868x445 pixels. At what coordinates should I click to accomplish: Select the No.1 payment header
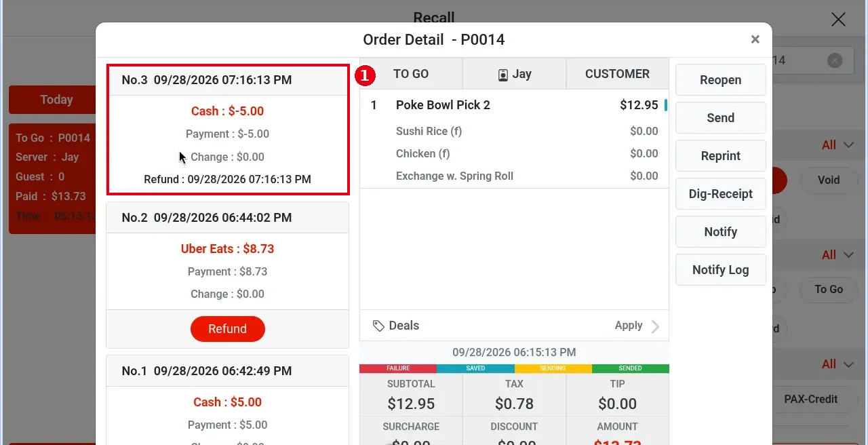pos(228,371)
